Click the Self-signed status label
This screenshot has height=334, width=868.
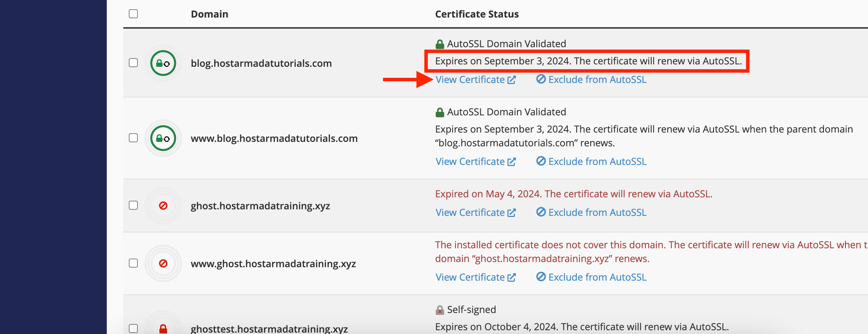click(x=472, y=310)
